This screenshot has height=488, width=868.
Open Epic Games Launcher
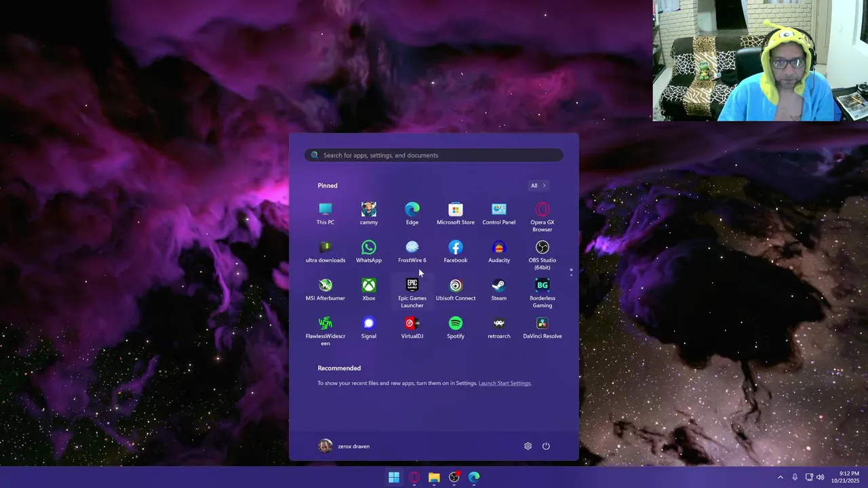[x=412, y=293]
